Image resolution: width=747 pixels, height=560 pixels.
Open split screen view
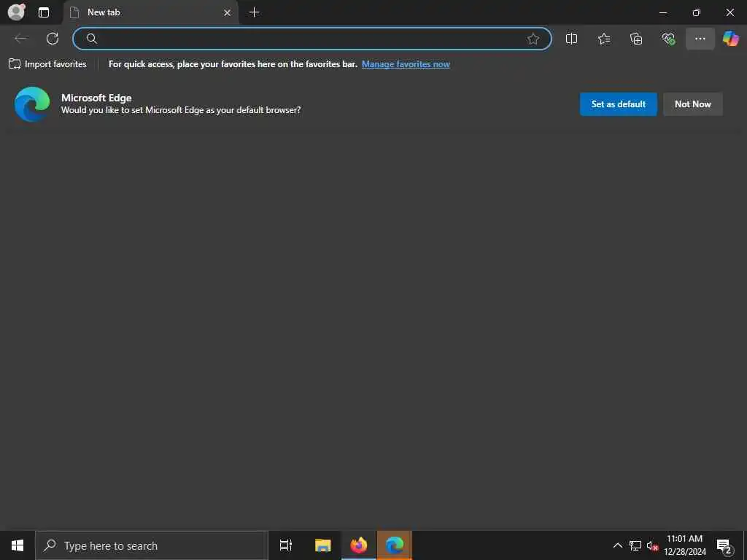tap(571, 39)
